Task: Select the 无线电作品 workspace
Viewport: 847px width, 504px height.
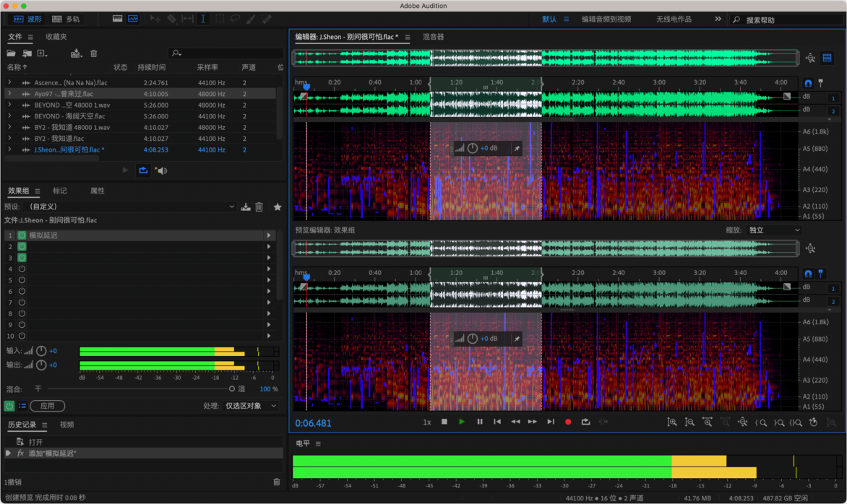Action: 674,19
